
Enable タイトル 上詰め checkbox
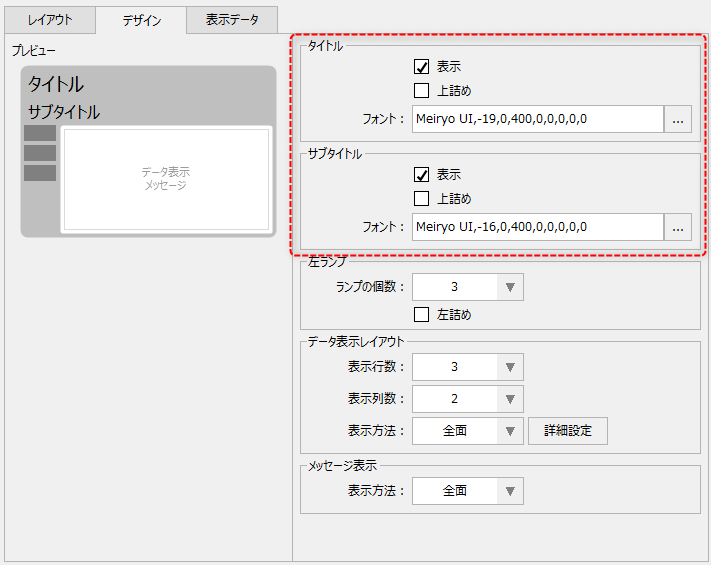422,91
